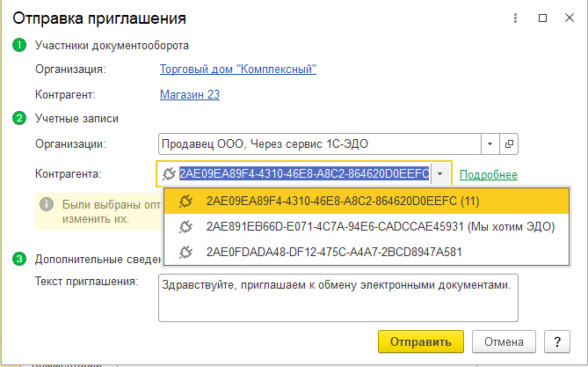This screenshot has height=367, width=588.
Task: Click the step 2 green circle icon
Action: 18,118
